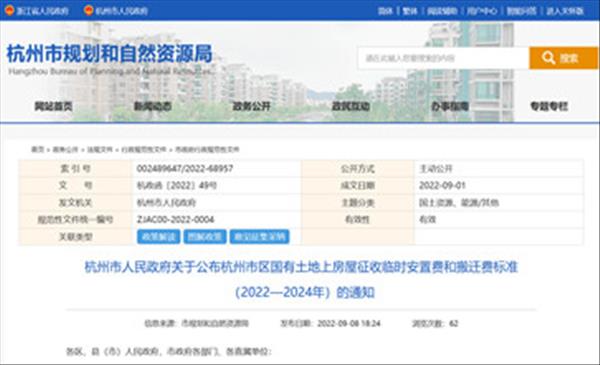Image resolution: width=600 pixels, height=365 pixels.
Task: Click the Hangzhou Municipal Government emblem icon
Action: 89,10
